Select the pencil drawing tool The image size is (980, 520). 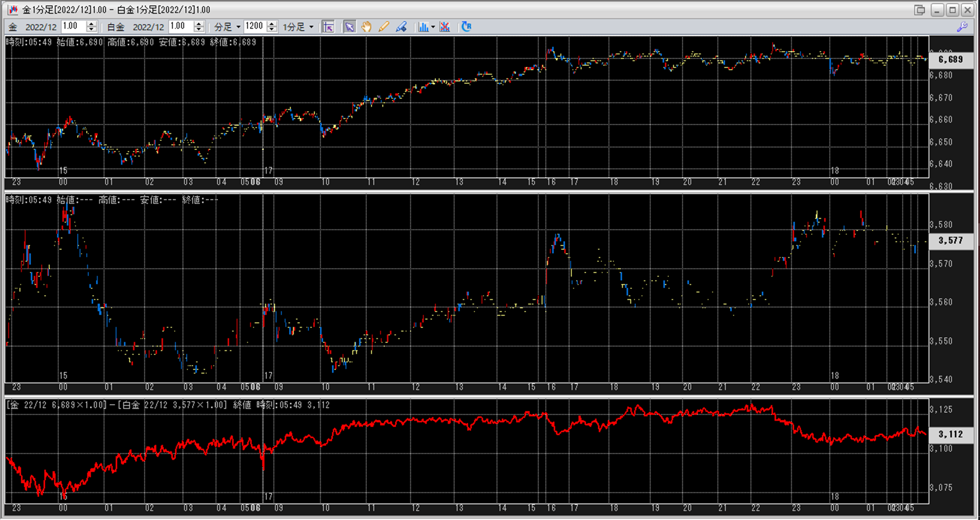click(384, 27)
